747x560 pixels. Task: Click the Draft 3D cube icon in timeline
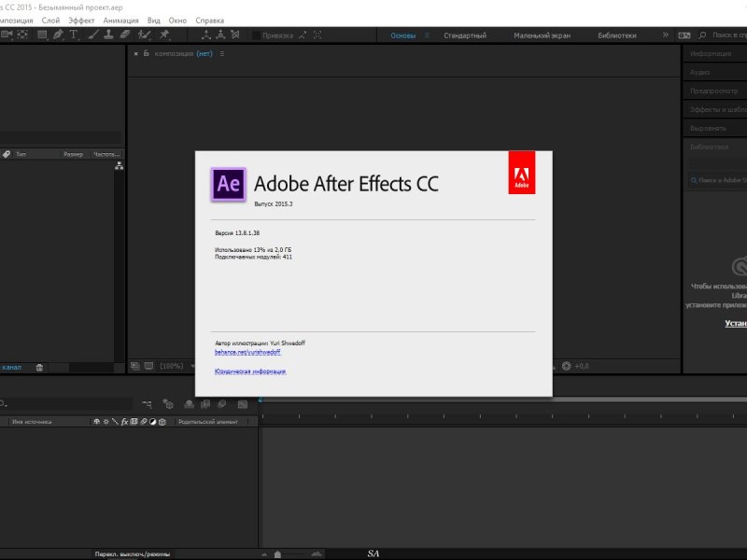tap(168, 404)
